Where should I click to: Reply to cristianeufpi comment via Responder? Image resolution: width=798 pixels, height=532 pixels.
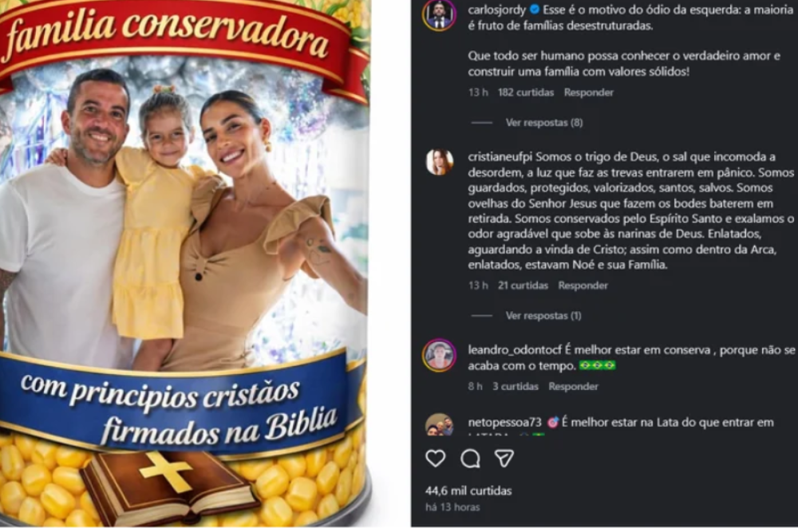coord(583,286)
